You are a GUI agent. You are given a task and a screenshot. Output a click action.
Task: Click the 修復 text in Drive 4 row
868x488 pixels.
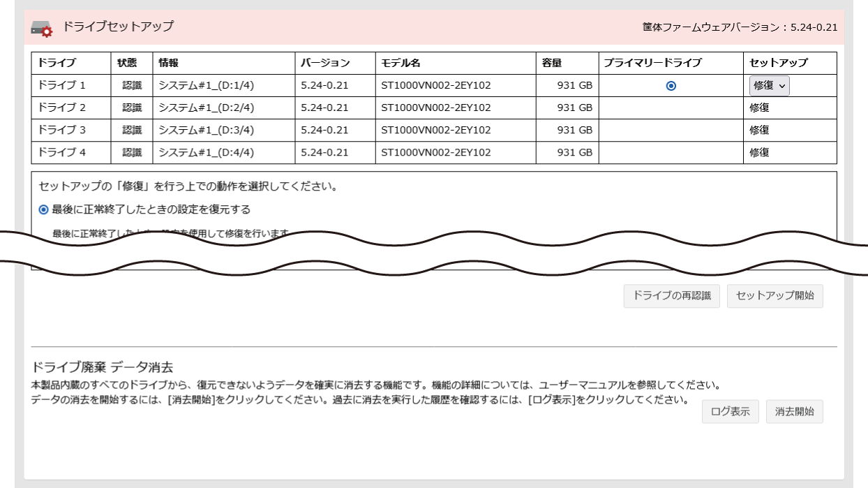[759, 152]
